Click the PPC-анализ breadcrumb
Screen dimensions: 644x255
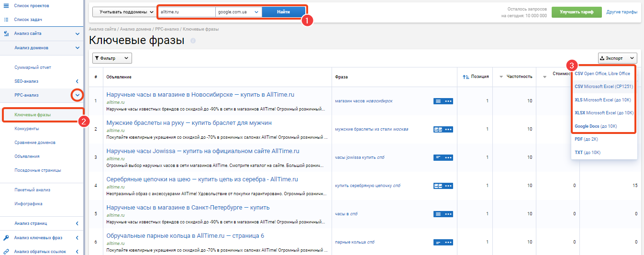coord(167,29)
